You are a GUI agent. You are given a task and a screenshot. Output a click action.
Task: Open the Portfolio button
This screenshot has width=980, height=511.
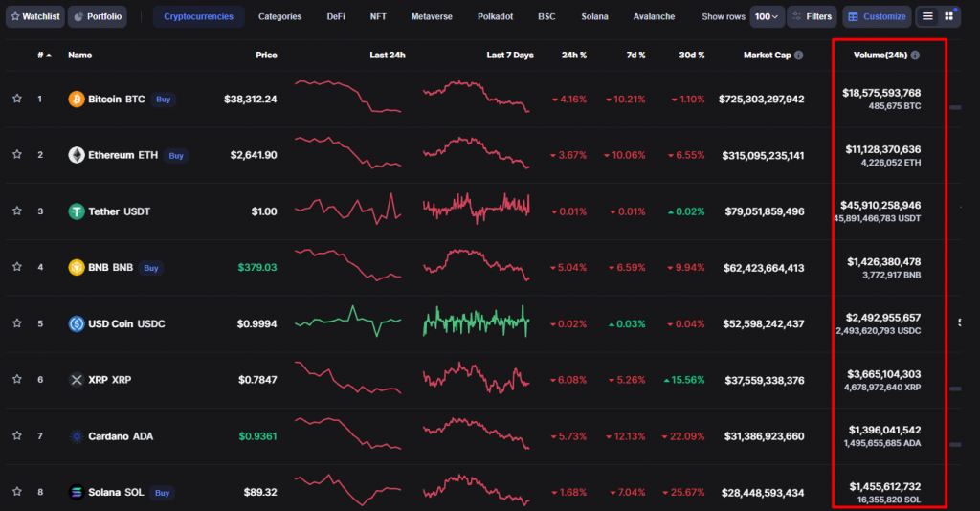coord(98,17)
